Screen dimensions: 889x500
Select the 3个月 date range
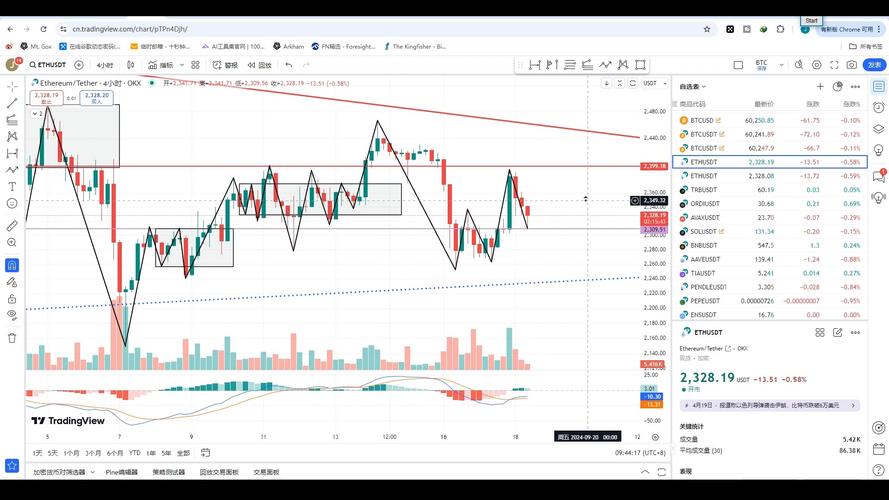pos(92,452)
